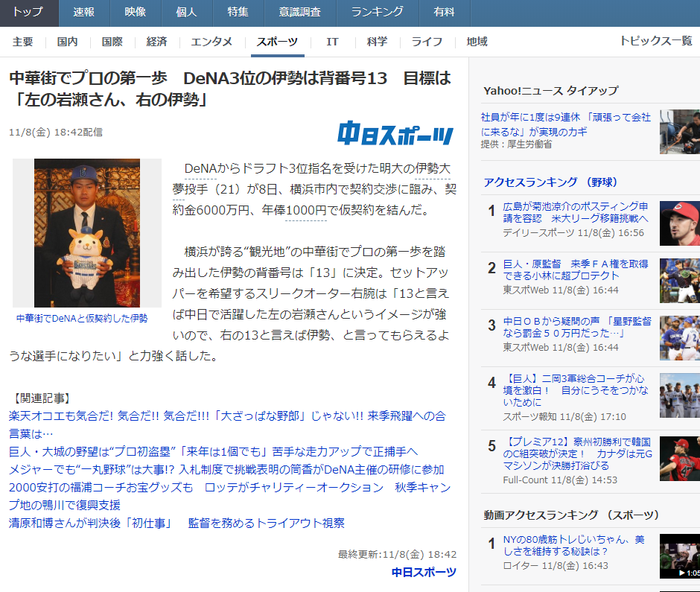Open thumbnail for 菊池涼介 ranking article
The image size is (700, 592).
(x=680, y=223)
